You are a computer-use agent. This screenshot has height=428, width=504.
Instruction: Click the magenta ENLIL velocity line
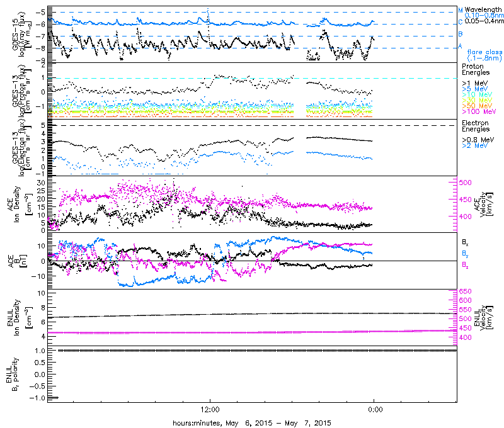[x=252, y=332]
